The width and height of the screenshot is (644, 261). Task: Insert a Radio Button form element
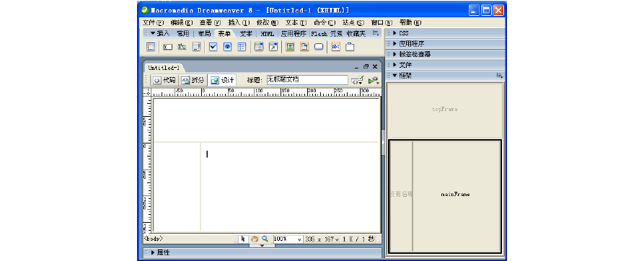pyautogui.click(x=227, y=47)
